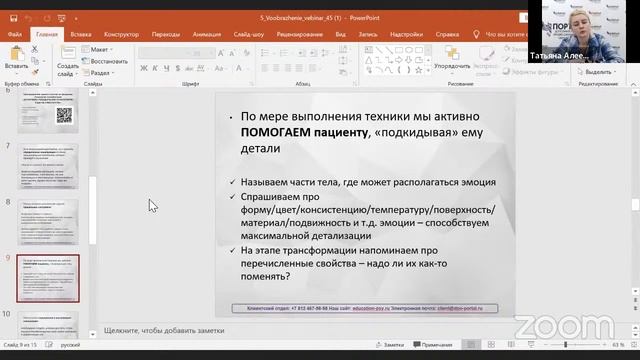Select the triangle shape in shapes gallery
This screenshot has height=360, width=640.
[369, 60]
